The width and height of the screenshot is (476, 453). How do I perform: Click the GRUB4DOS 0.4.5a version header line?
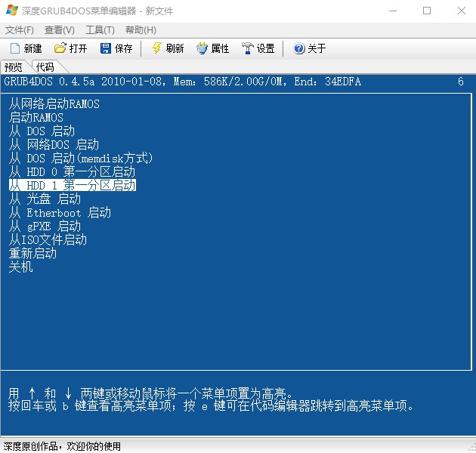point(182,82)
